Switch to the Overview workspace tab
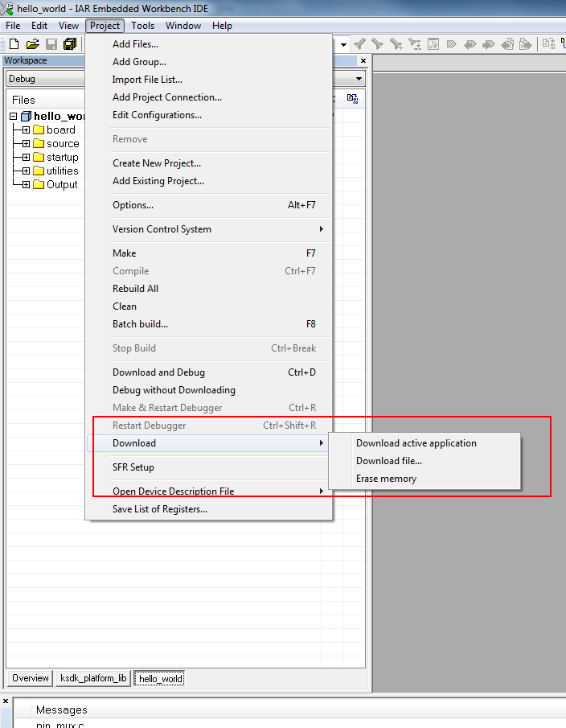Screen dimensions: 566x728 [x=31, y=678]
